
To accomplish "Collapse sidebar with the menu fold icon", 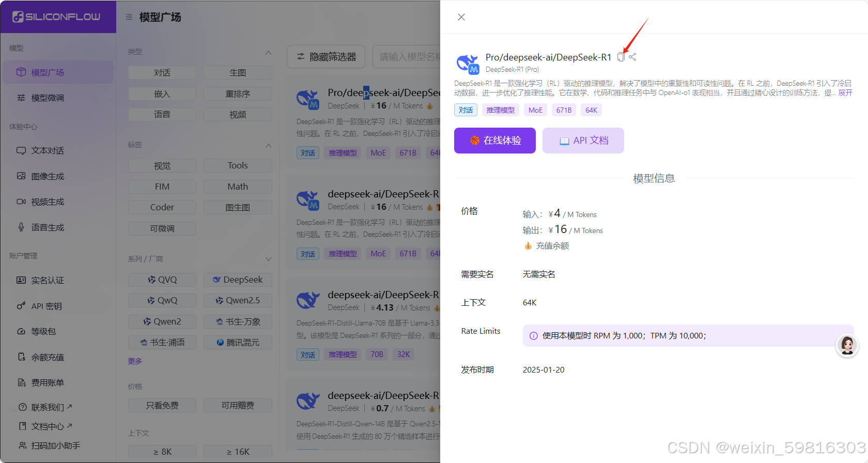I will pos(129,17).
